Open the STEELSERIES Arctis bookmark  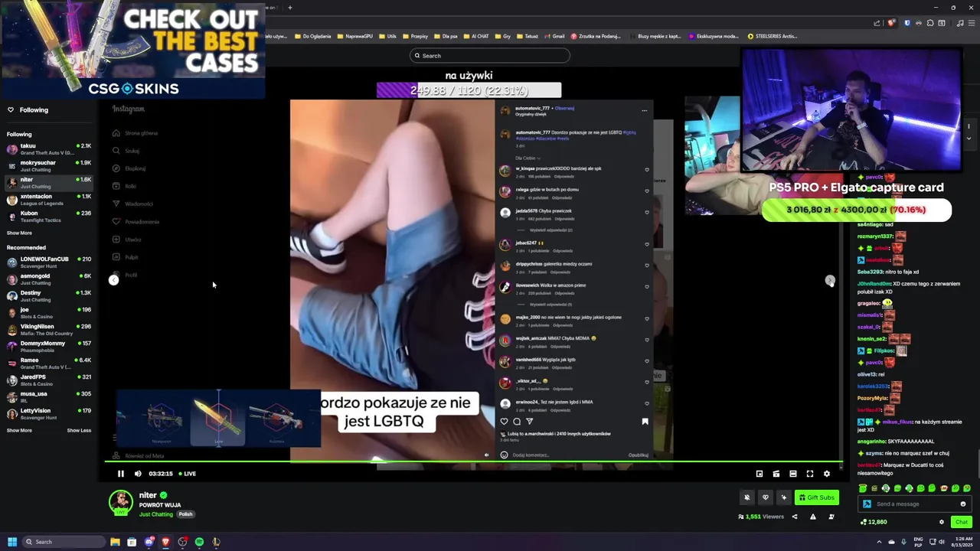coord(773,36)
